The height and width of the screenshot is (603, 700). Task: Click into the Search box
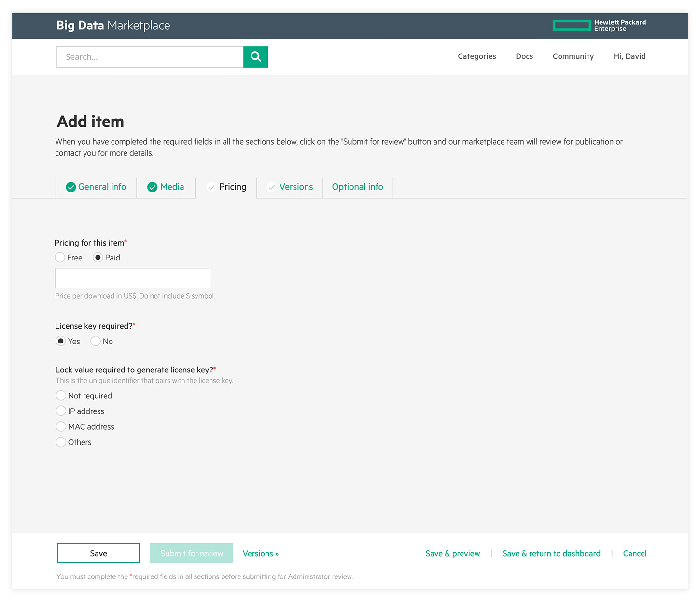(x=150, y=57)
